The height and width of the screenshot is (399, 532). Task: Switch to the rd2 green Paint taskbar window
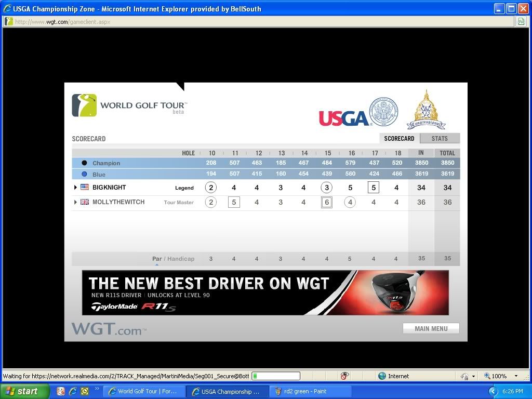pos(310,391)
